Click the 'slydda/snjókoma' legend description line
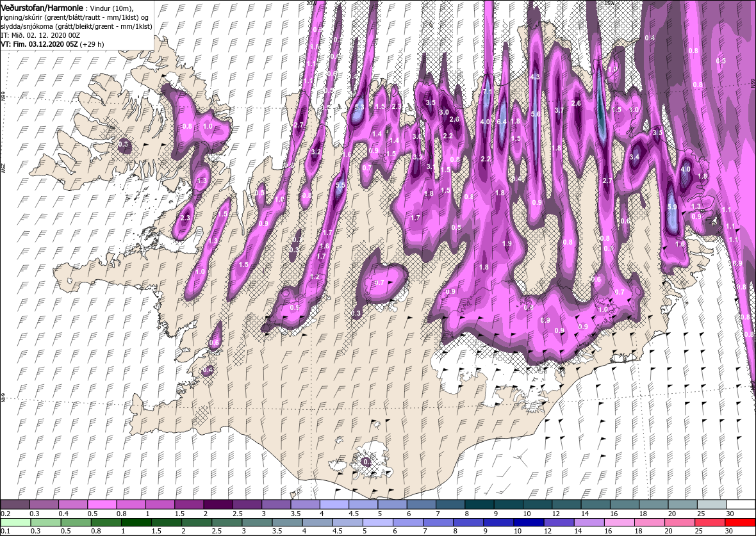Screen dimensions: 756x536 pyautogui.click(x=77, y=26)
